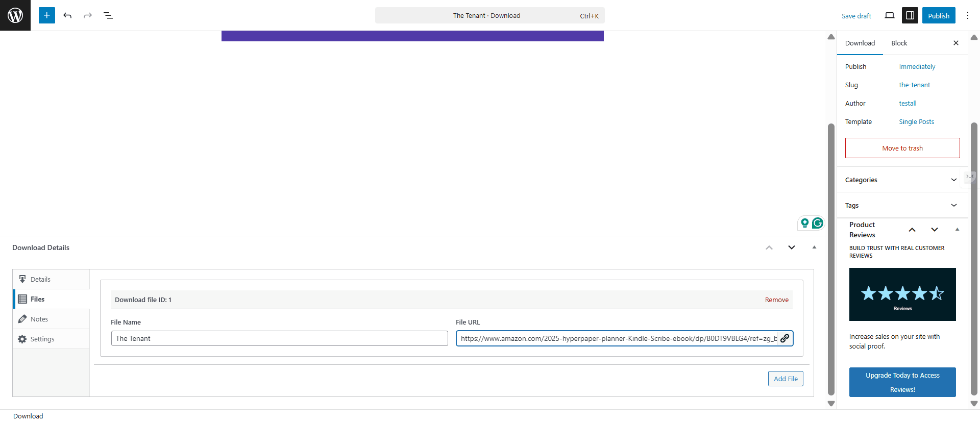The image size is (980, 422).
Task: Collapse the Download Details panel triangle
Action: coord(814,247)
